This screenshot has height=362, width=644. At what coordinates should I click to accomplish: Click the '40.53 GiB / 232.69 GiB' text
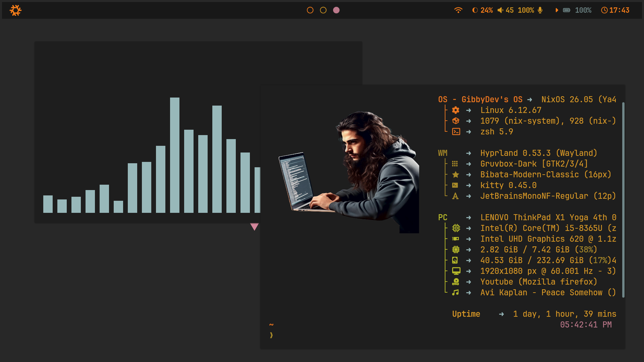coord(532,260)
